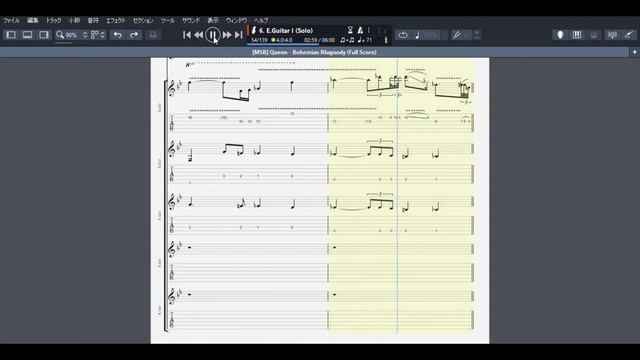Open the 表示 (View) menu

pos(213,20)
